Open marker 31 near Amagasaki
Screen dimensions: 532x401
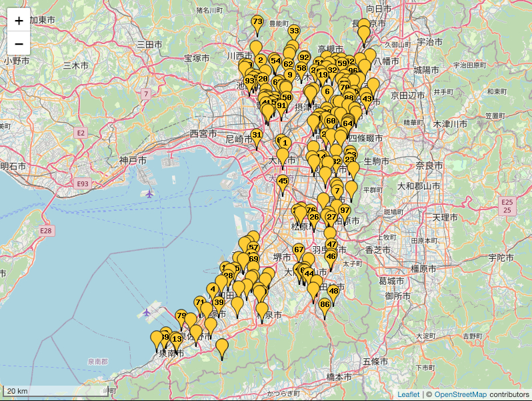pos(257,136)
